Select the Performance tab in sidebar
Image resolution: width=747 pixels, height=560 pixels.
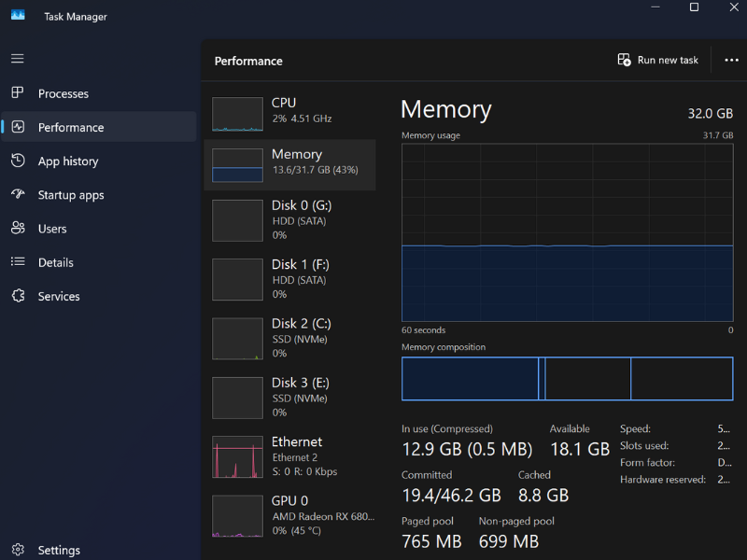pos(99,127)
